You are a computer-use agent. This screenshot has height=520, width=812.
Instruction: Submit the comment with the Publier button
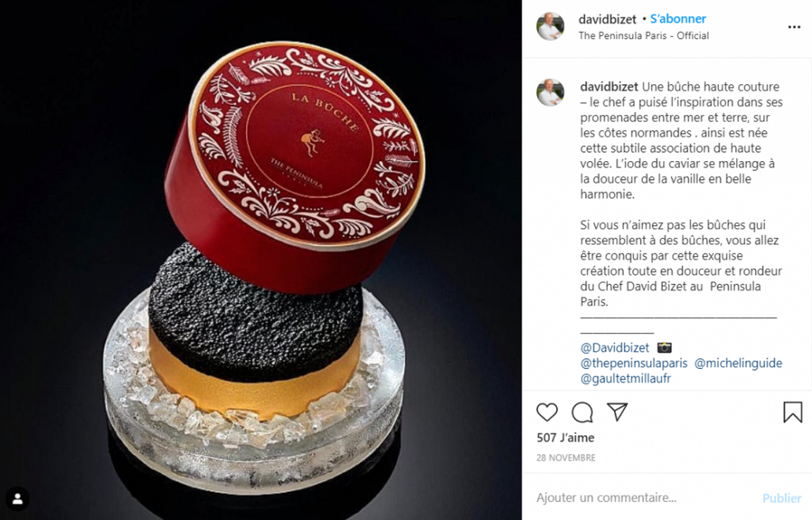click(x=782, y=498)
